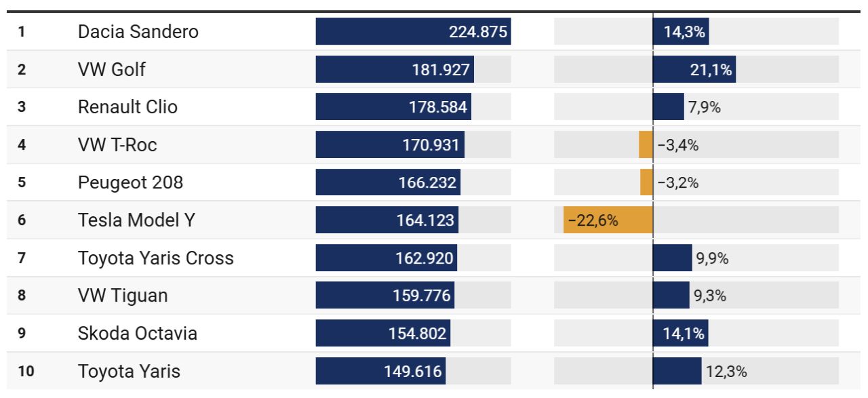Click the 12,3% change value
Screen dimensions: 868x398
coord(726,371)
